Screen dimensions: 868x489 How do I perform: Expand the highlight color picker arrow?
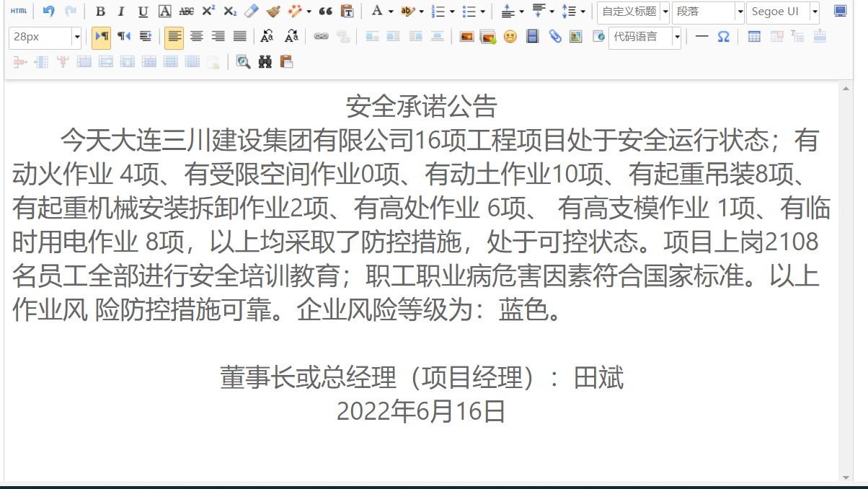coord(421,12)
